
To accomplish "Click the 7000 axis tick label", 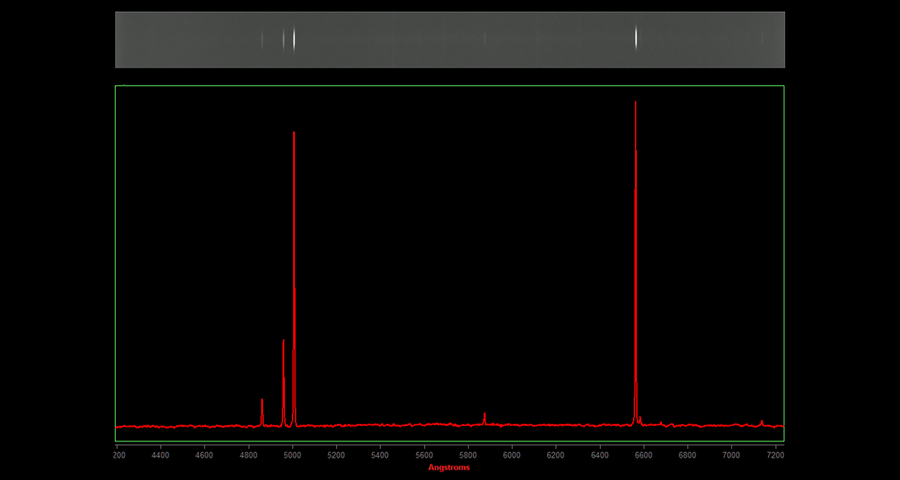I will pyautogui.click(x=731, y=455).
